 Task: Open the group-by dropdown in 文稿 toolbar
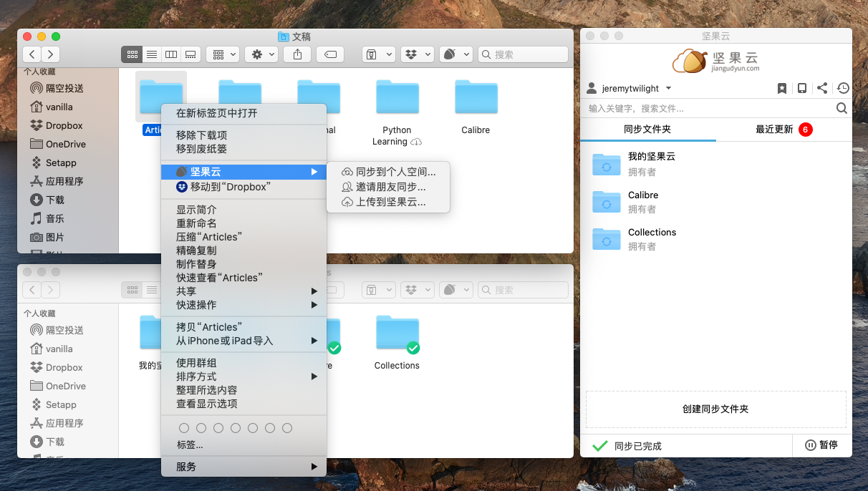coord(223,54)
